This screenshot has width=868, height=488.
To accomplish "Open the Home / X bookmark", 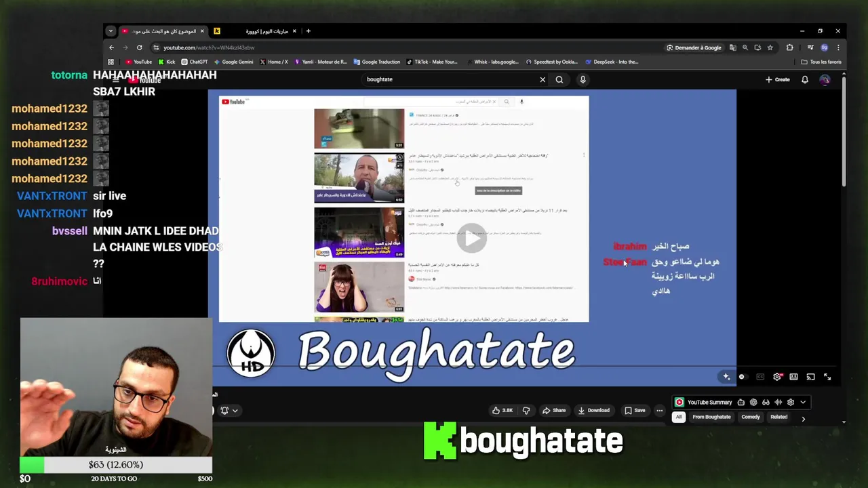I will tap(274, 62).
